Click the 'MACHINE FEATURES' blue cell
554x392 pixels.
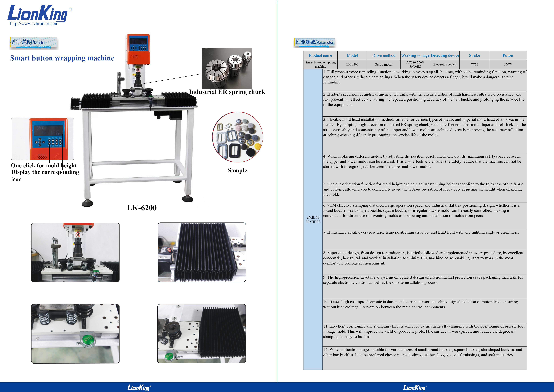[x=313, y=219]
